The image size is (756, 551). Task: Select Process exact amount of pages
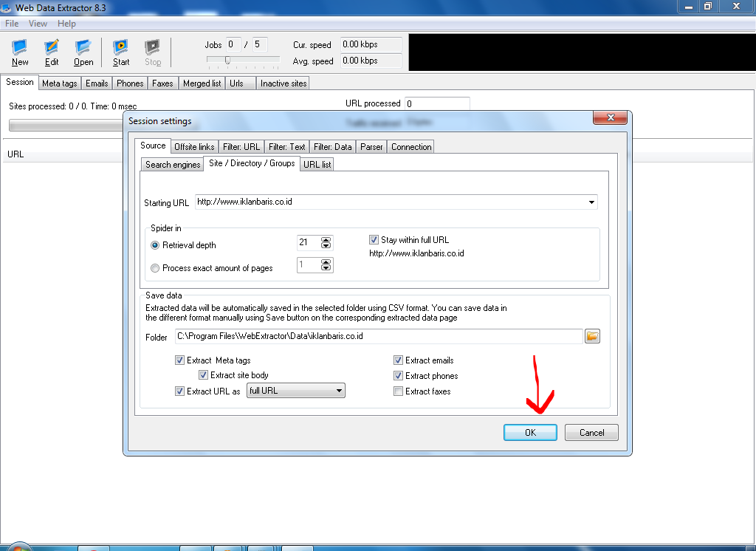(155, 268)
